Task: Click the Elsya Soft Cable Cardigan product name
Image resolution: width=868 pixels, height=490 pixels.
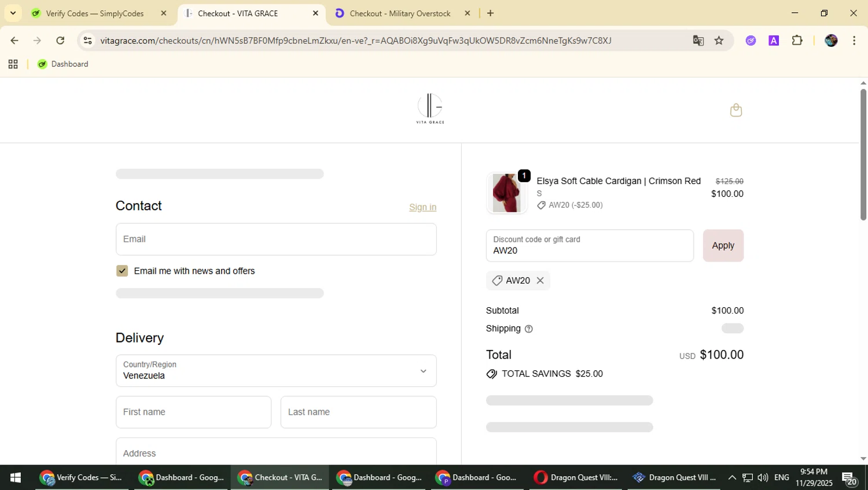Action: click(x=619, y=181)
